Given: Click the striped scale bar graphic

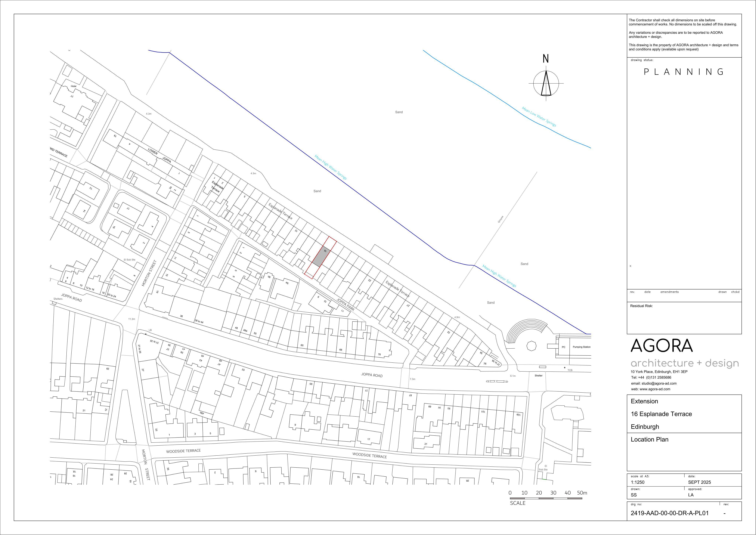Looking at the screenshot, I should (546, 498).
